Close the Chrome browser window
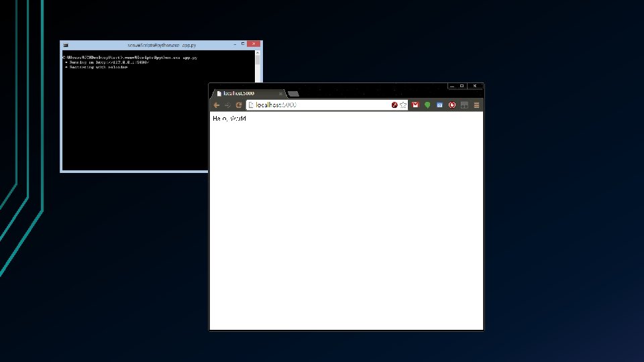This screenshot has width=644, height=362. [x=475, y=86]
